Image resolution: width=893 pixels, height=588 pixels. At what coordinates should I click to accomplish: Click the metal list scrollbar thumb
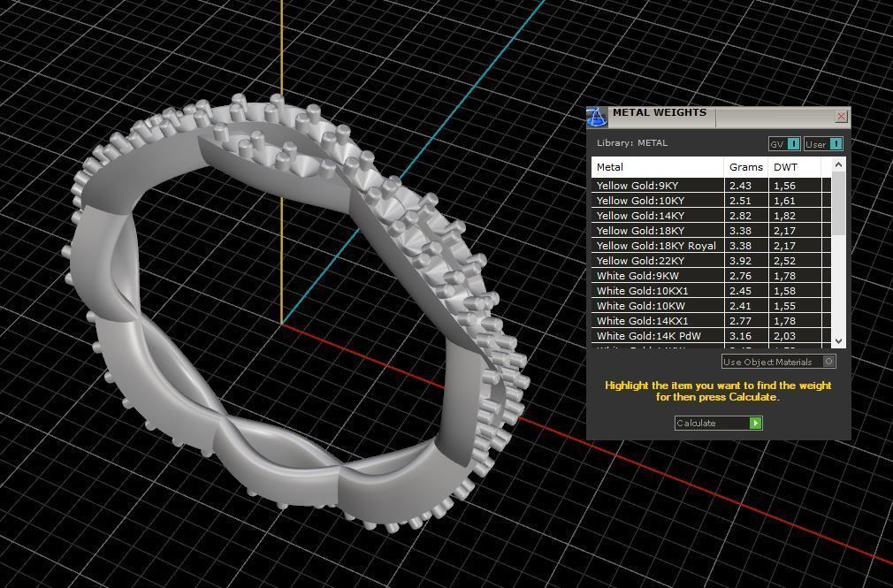[838, 202]
